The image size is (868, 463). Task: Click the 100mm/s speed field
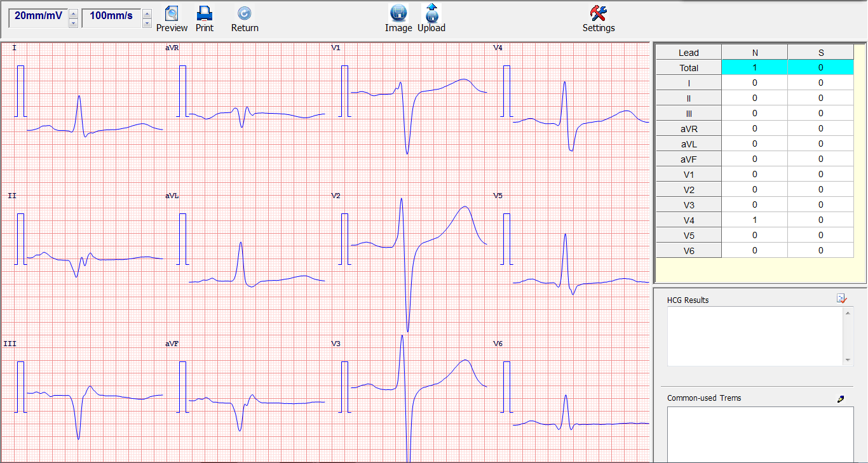pos(111,17)
